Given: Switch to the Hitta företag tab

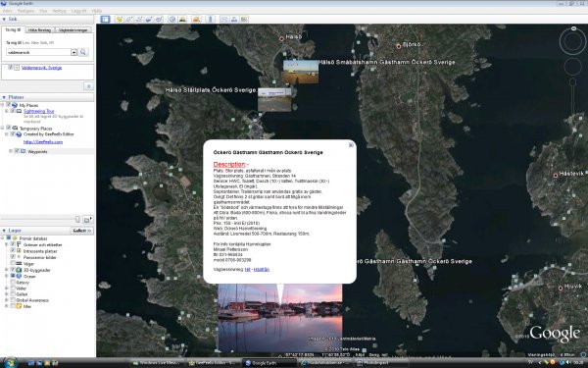Looking at the screenshot, I should pos(40,30).
